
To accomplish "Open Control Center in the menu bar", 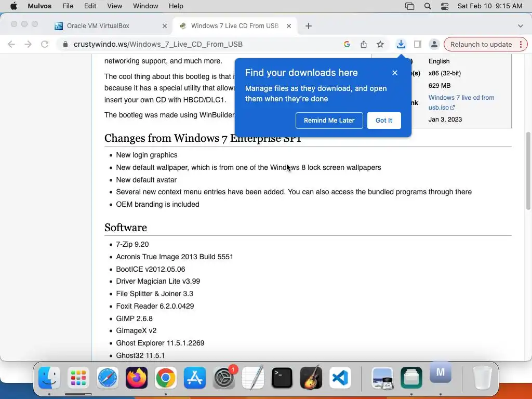I will pos(445,6).
